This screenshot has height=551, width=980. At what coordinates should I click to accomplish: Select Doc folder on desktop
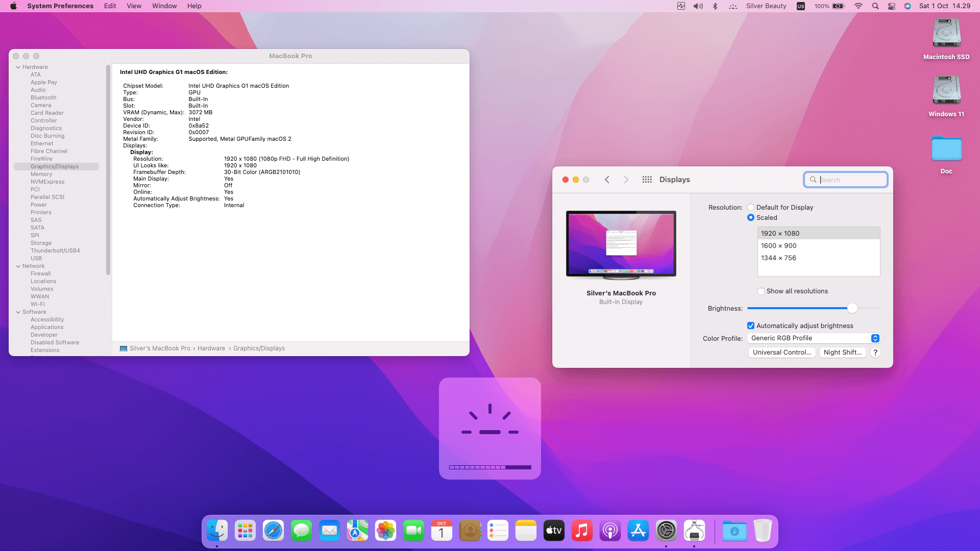tap(946, 155)
